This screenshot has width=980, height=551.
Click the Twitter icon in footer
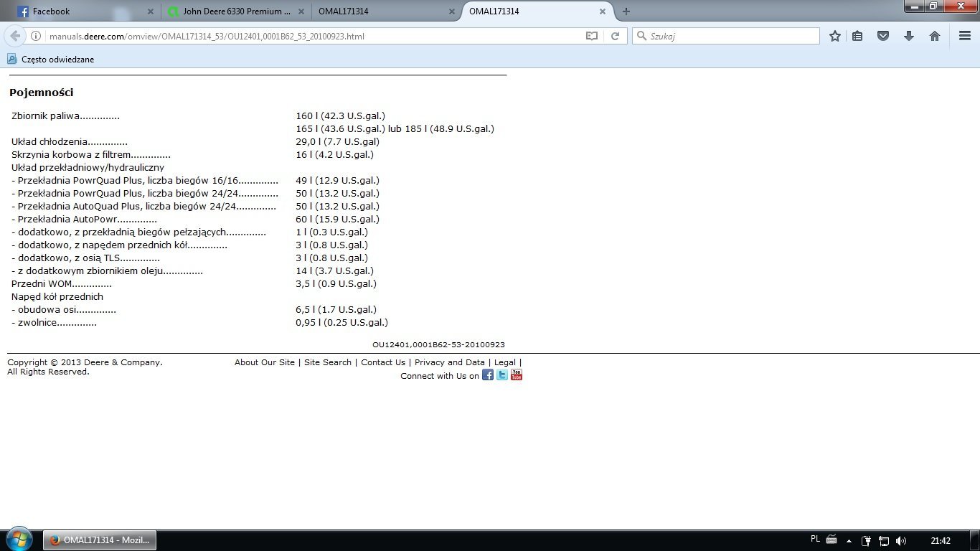point(502,375)
